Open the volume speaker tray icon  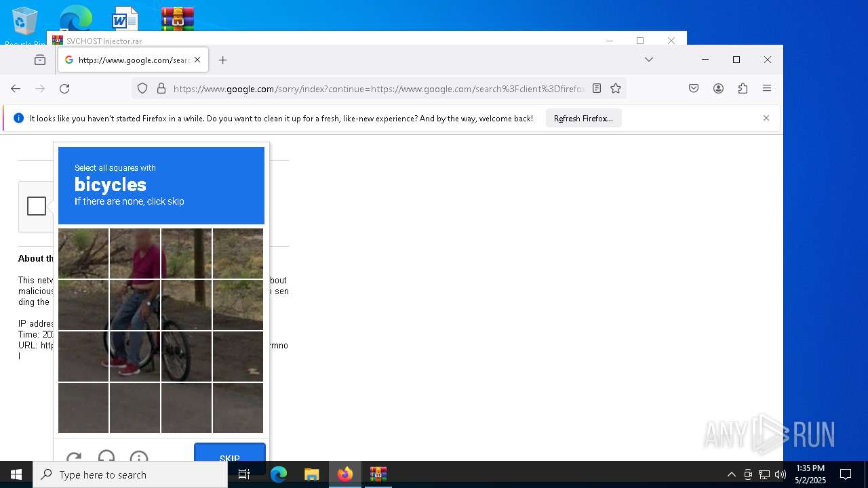point(781,474)
